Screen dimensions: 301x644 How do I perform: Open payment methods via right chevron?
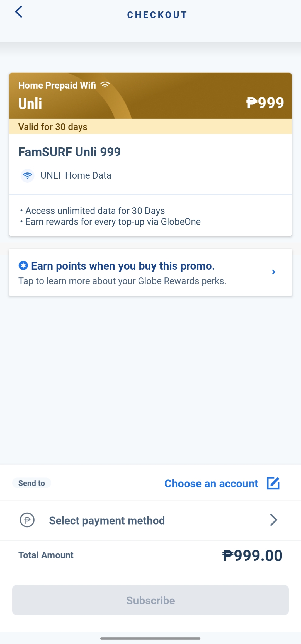274,520
